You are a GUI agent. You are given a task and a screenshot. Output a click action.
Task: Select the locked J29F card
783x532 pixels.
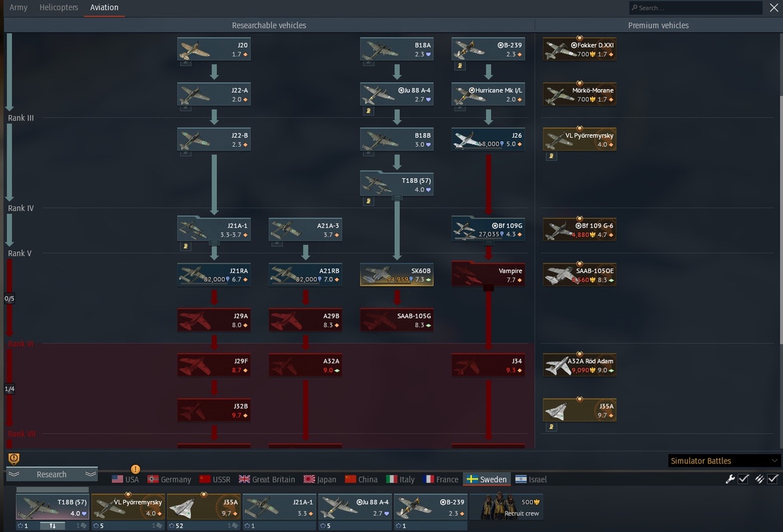(x=214, y=365)
